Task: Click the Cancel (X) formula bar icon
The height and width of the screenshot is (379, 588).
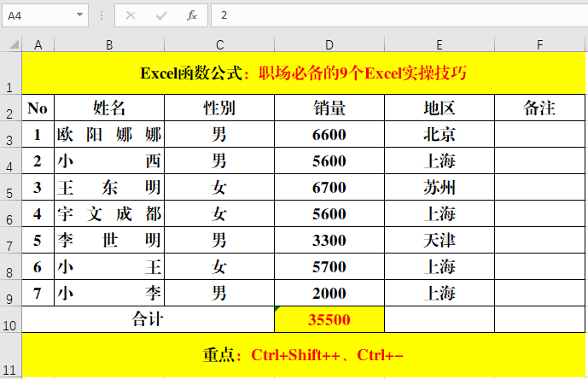Action: tap(131, 15)
